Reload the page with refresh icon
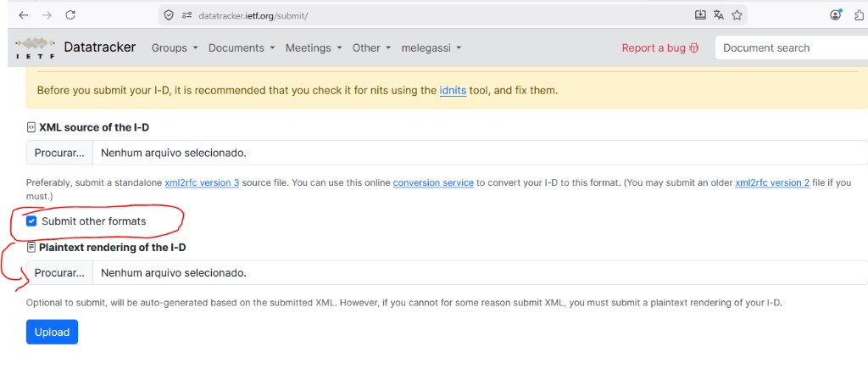This screenshot has height=369, width=868. 70,15
